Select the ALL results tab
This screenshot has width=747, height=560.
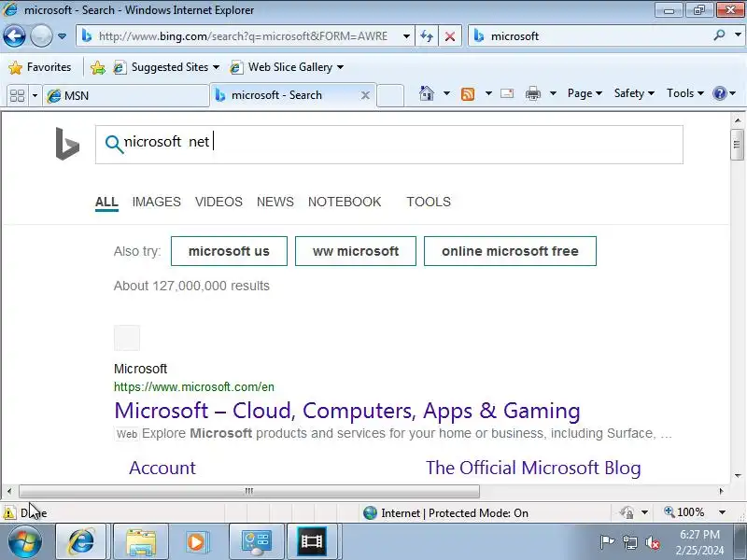106,202
